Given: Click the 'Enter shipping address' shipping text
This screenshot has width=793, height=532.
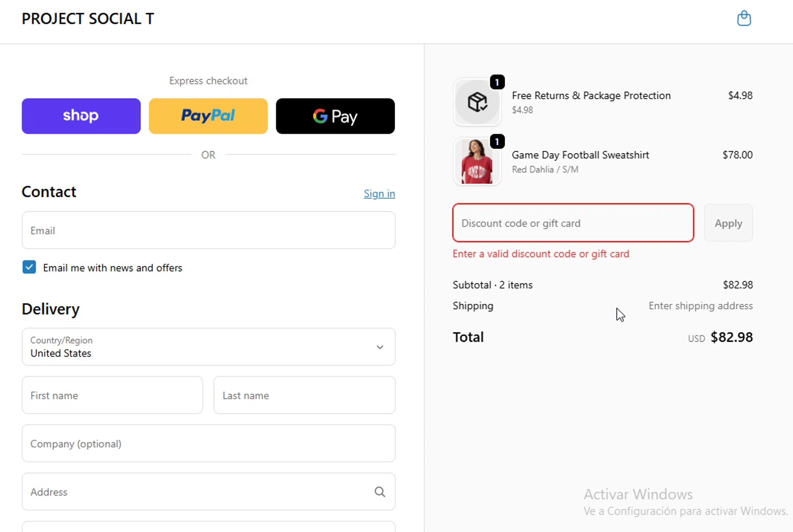Looking at the screenshot, I should click(700, 306).
